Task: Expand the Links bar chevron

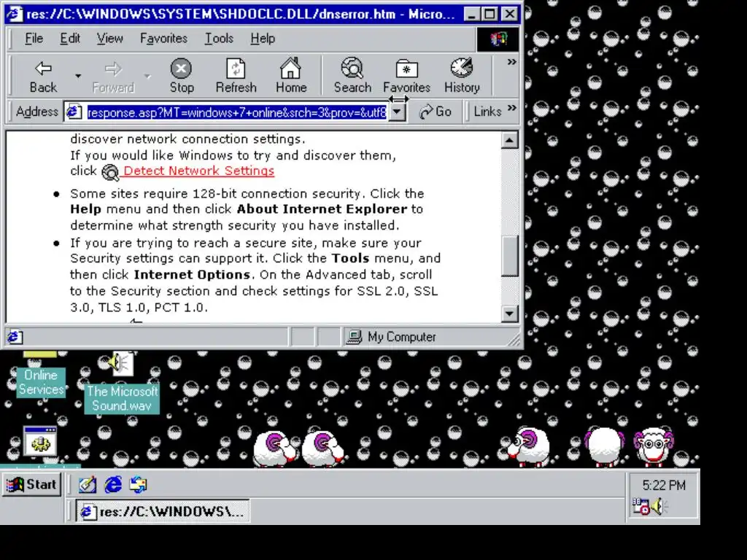Action: click(x=511, y=108)
